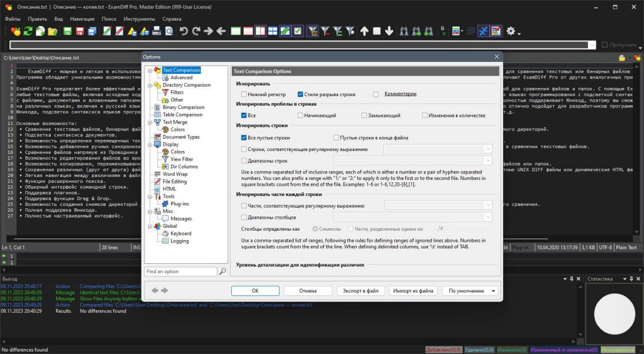Collapse the Text Merge tree node
This screenshot has width=644, height=354.
(150, 122)
